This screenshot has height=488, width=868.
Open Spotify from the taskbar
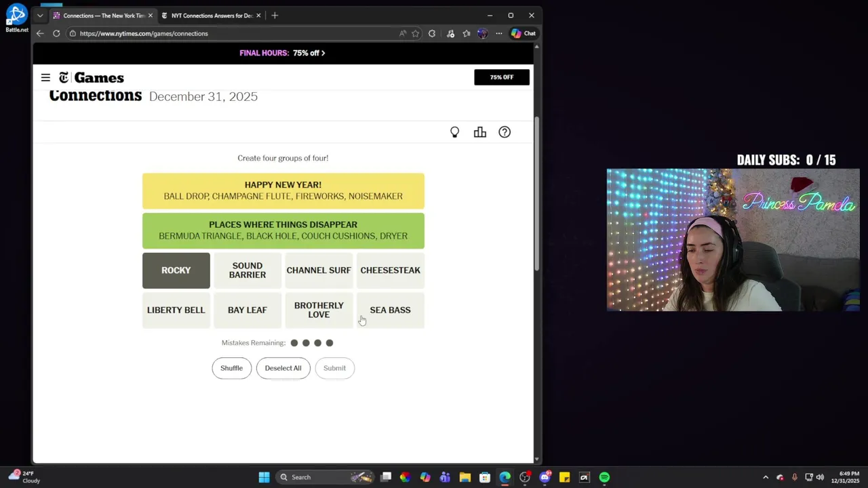click(x=604, y=477)
